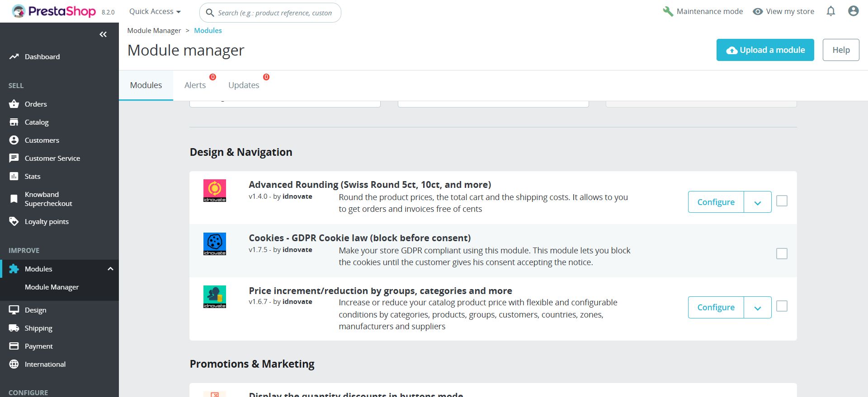
Task: Click the Loyalty points tag icon
Action: point(14,221)
